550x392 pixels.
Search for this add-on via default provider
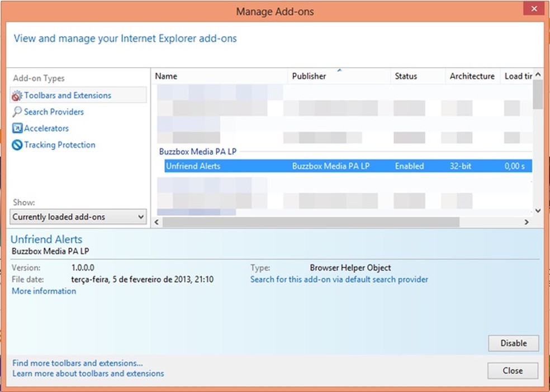click(x=339, y=279)
